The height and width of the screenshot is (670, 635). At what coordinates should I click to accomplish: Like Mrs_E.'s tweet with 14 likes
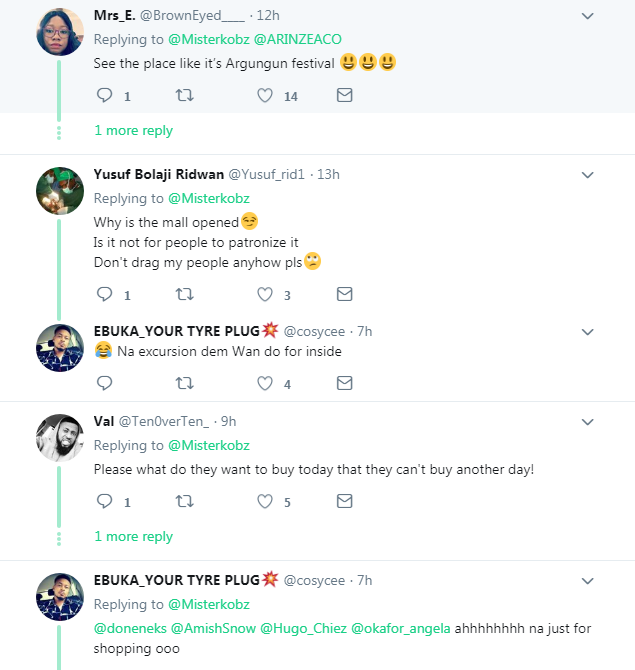[x=265, y=96]
